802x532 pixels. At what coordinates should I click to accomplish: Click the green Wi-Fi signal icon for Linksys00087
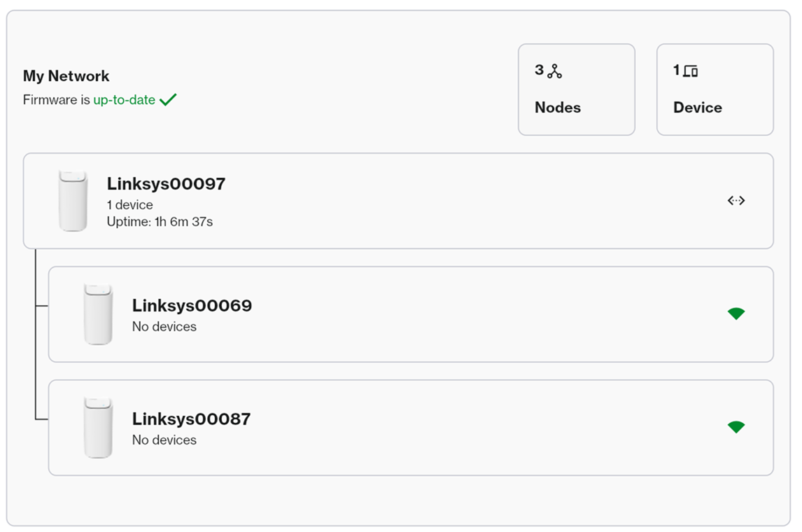click(x=736, y=427)
